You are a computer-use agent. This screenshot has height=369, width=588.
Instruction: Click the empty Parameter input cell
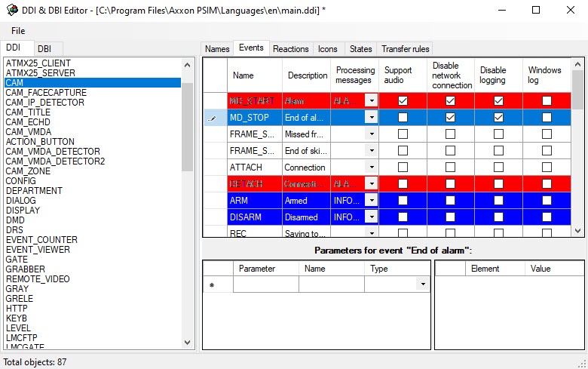[265, 284]
